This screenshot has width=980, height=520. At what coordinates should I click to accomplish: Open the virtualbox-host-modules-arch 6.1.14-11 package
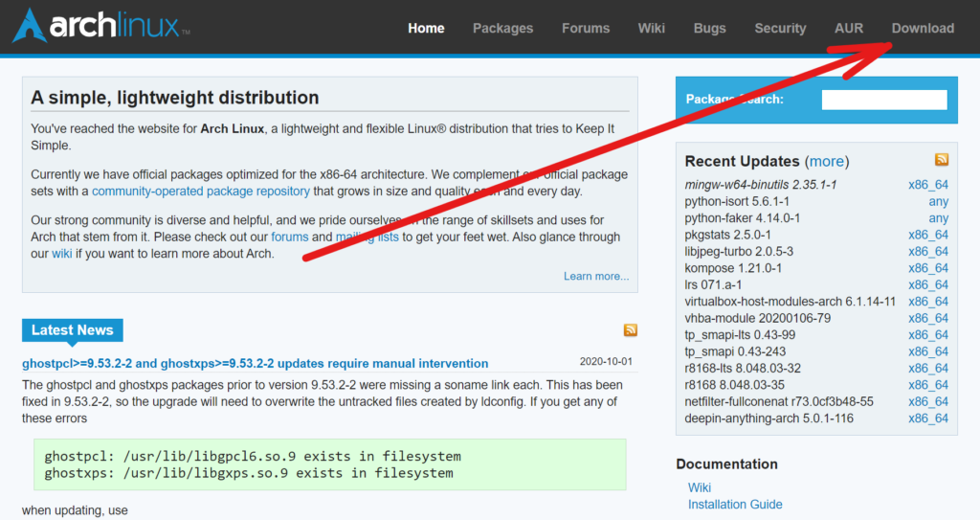click(x=790, y=302)
